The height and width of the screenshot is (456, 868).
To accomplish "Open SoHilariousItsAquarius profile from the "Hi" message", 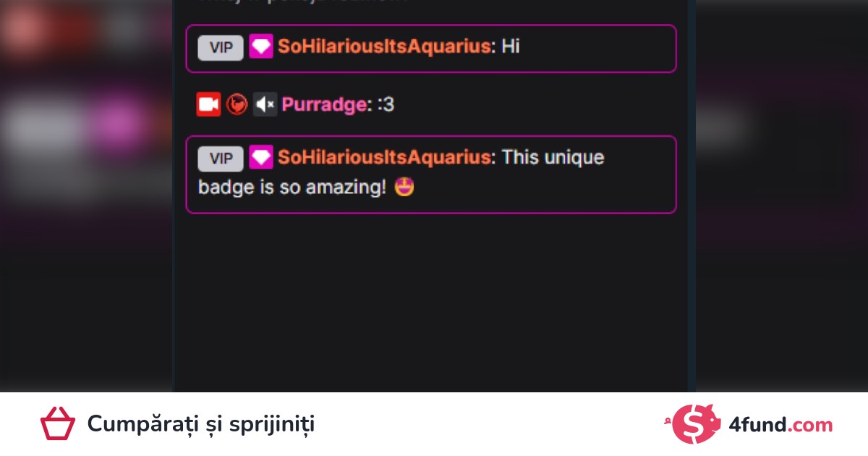I will 385,47.
